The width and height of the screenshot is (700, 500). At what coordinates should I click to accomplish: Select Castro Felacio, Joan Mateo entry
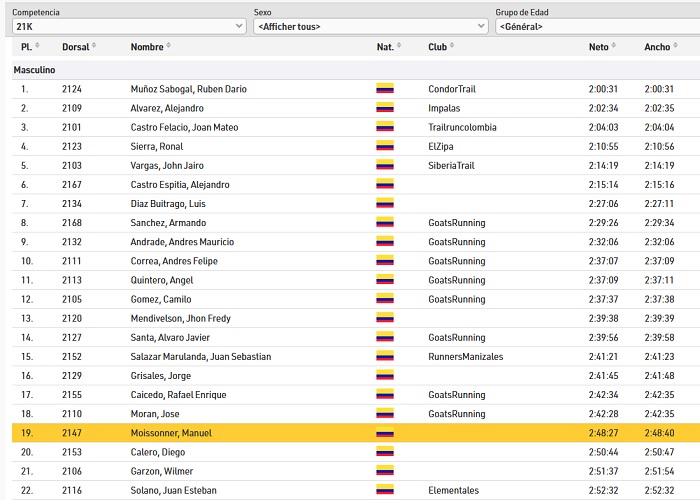click(184, 127)
